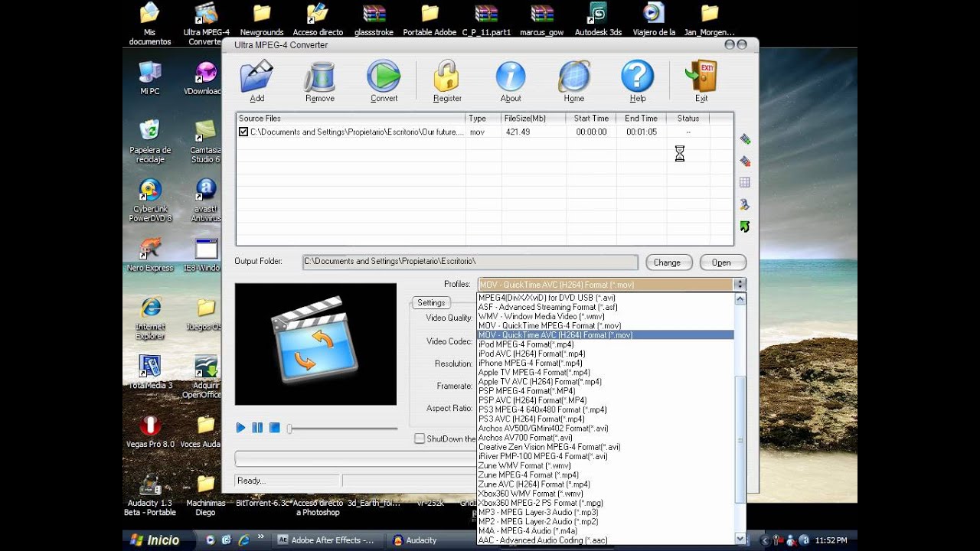
Task: Launch Nero Express desktop icon
Action: (150, 255)
